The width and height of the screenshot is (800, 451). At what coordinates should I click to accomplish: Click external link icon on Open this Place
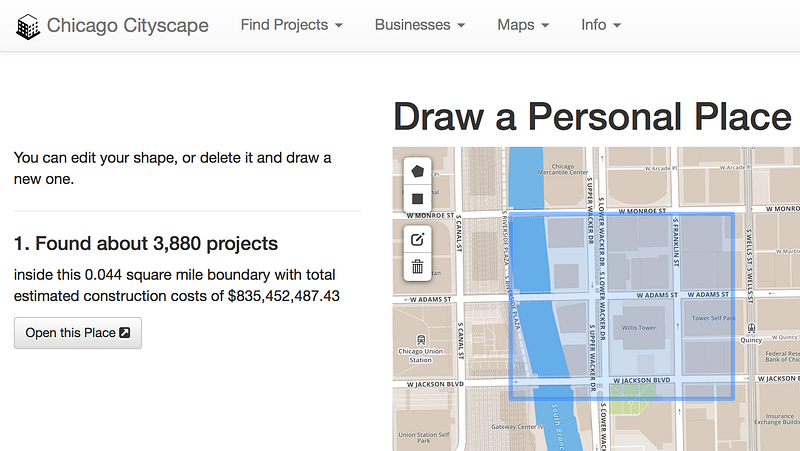[x=124, y=333]
